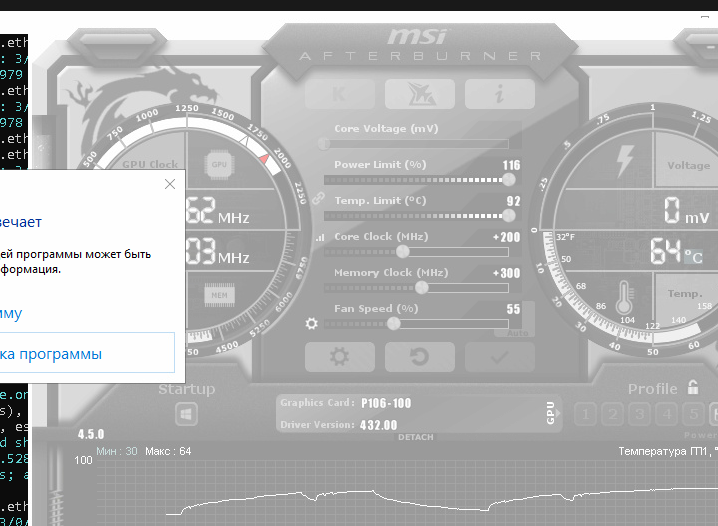Toggle the Profile lock icon
Viewport: 718px width, 526px height.
(x=693, y=387)
